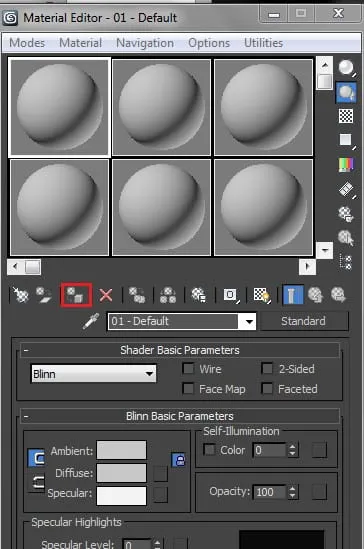Viewport: 364px width, 549px height.
Task: Click the Diffuse color swatch
Action: [x=121, y=473]
